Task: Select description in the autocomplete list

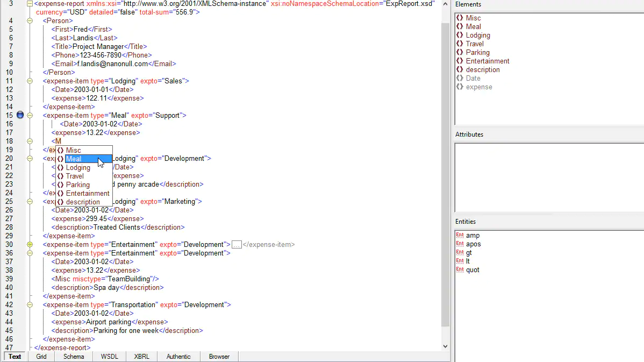Action: 82,202
